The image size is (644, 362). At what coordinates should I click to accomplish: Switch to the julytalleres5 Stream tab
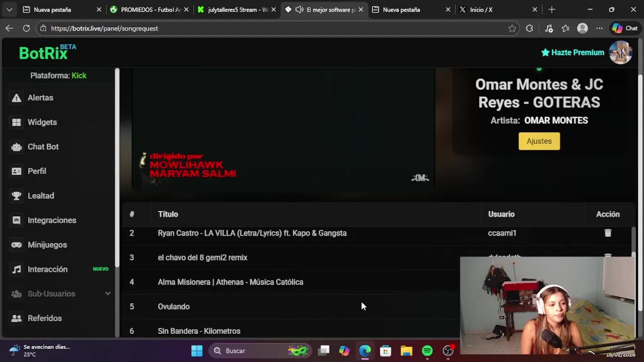[236, 10]
